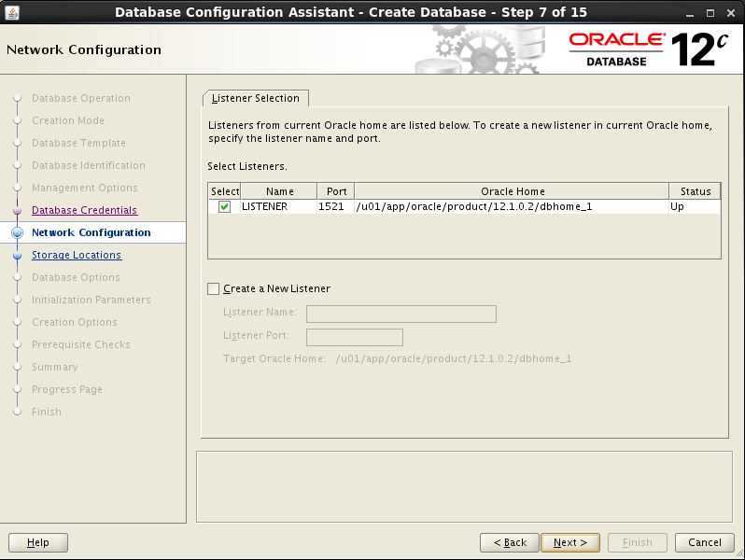
Task: Click the Name column header
Action: pos(279,191)
